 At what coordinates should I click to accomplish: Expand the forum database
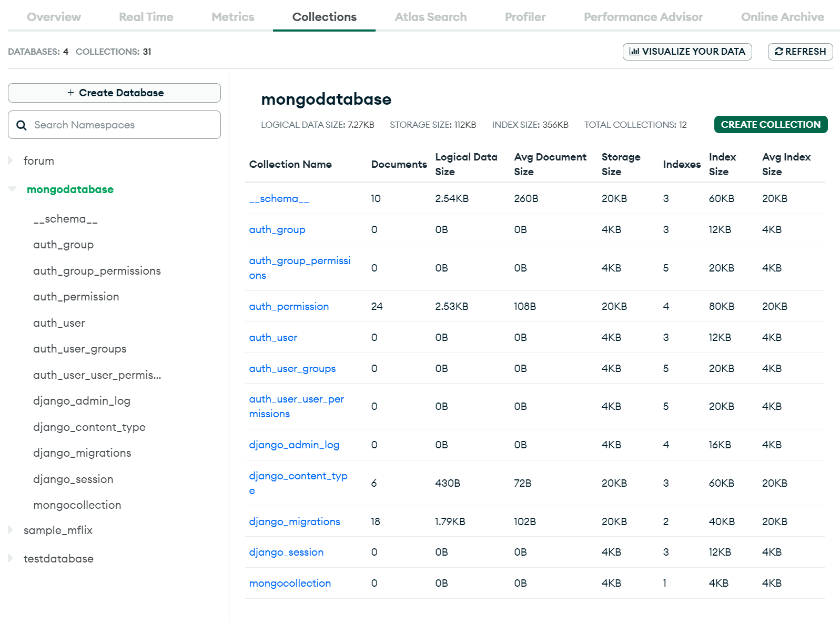click(11, 161)
